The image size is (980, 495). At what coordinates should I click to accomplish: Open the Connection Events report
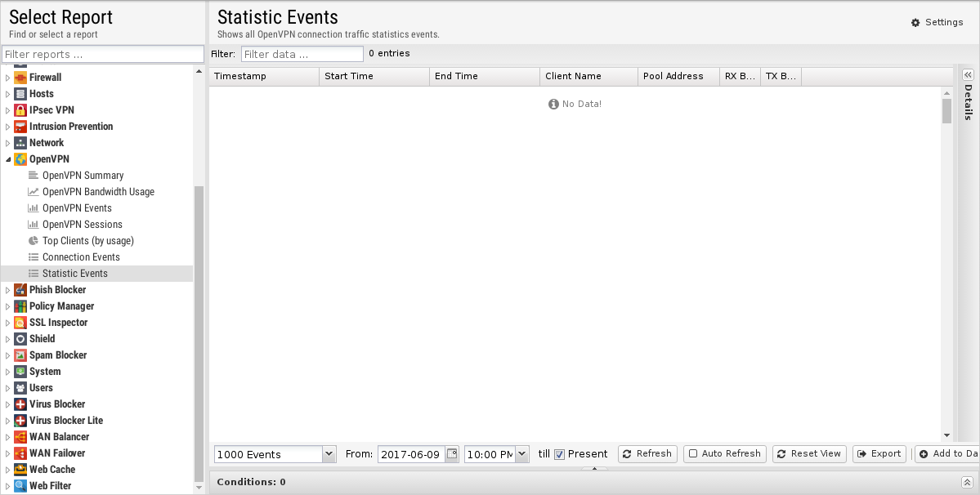point(81,256)
